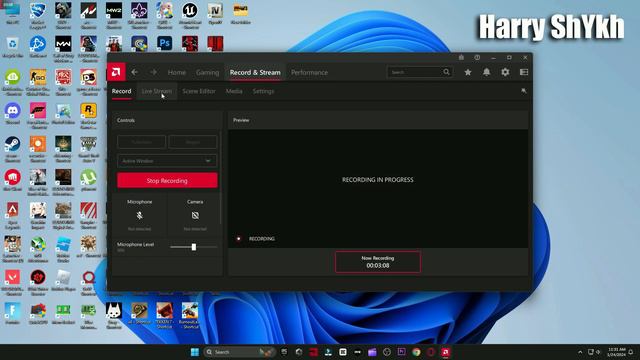
Task: Open favorites via the star icon
Action: (x=468, y=72)
